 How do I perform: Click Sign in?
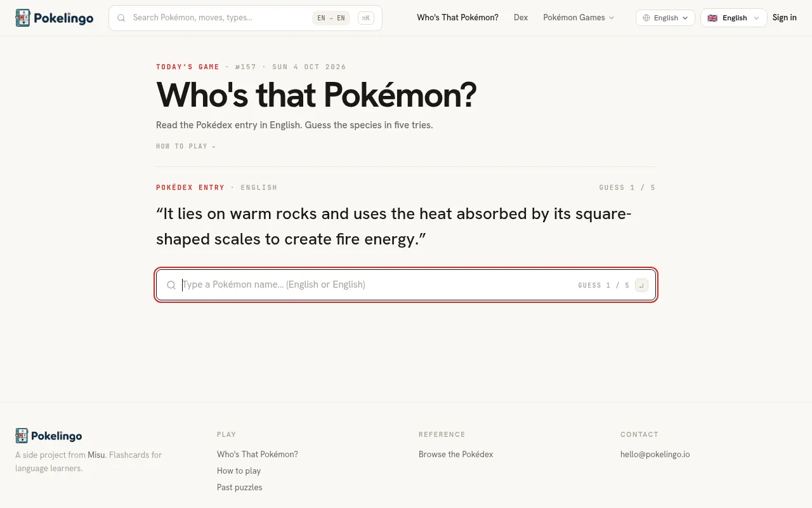(x=785, y=18)
